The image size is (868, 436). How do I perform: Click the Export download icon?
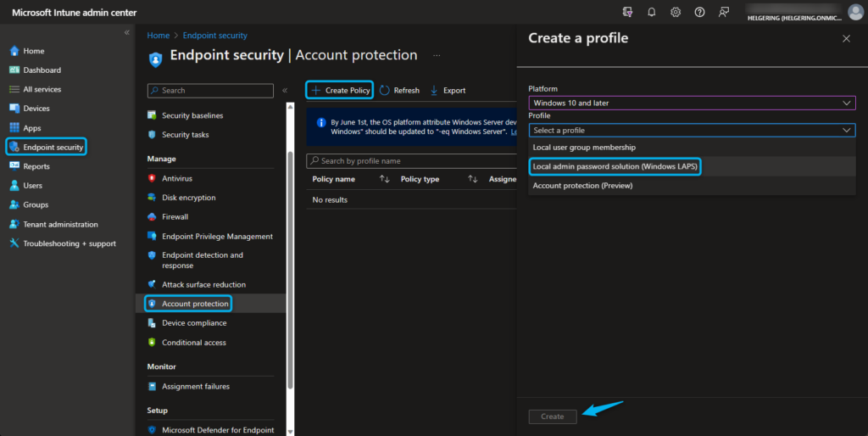click(435, 90)
